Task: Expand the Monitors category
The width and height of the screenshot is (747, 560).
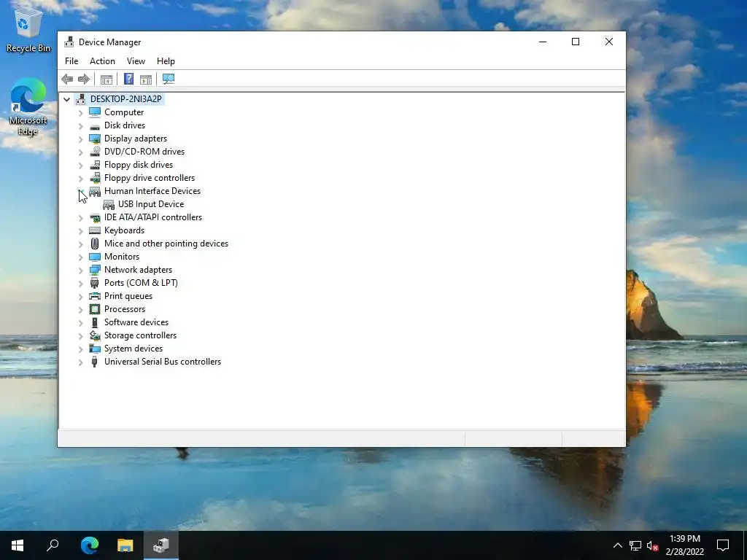Action: tap(80, 257)
